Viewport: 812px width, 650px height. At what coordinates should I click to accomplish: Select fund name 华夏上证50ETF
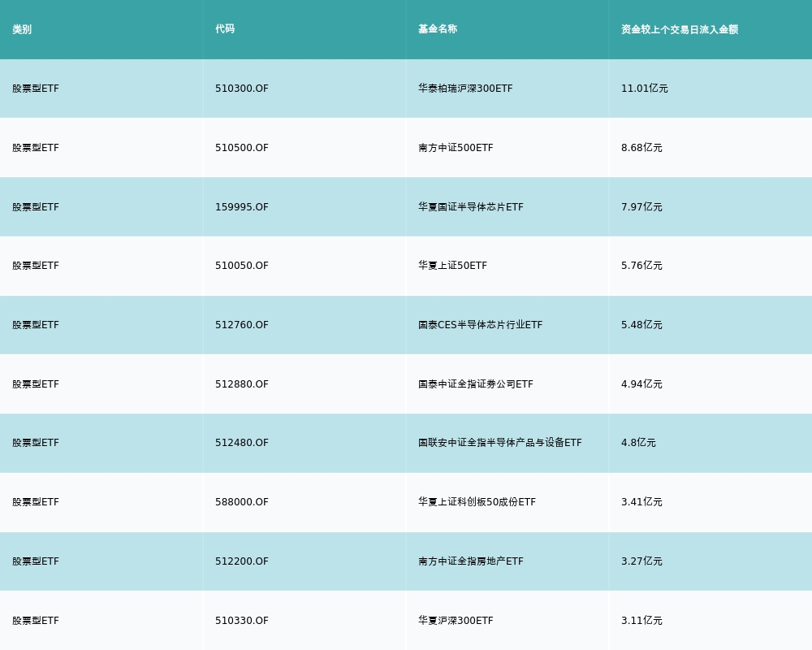[452, 266]
